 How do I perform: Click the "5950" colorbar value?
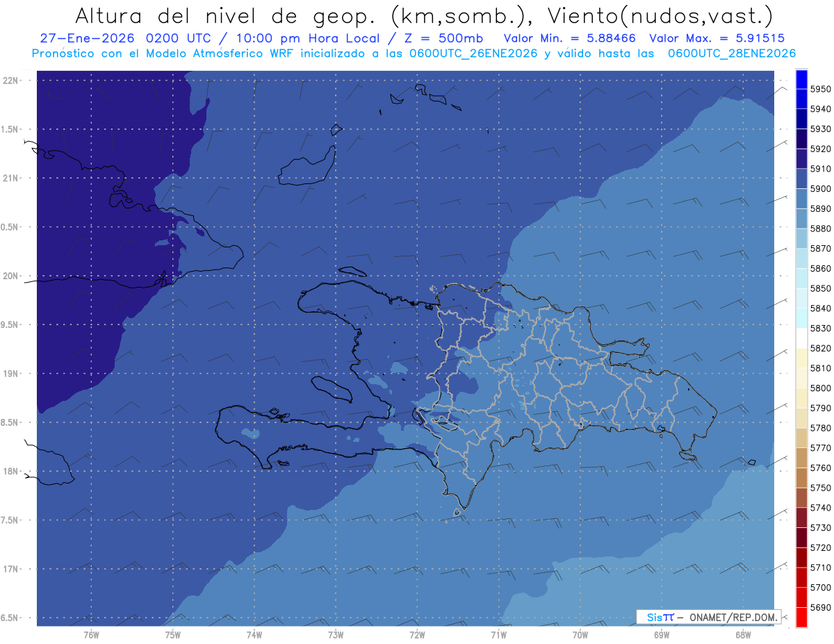tap(821, 89)
